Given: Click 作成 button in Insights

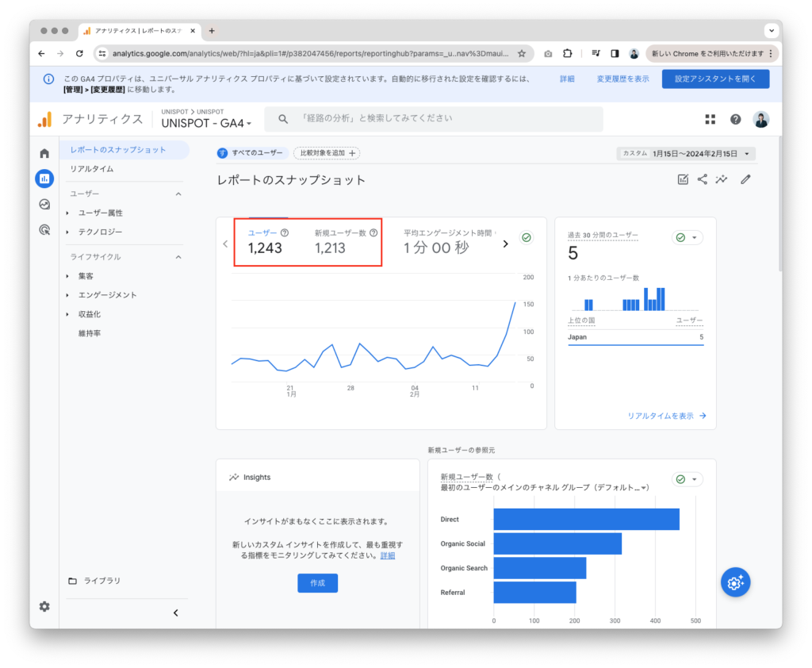Looking at the screenshot, I should tap(317, 583).
